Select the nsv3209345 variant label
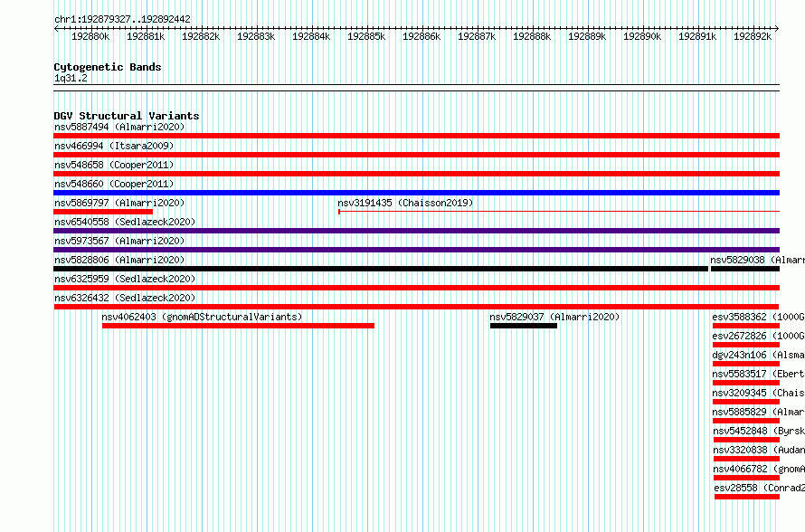The height and width of the screenshot is (532, 805). coord(759,393)
